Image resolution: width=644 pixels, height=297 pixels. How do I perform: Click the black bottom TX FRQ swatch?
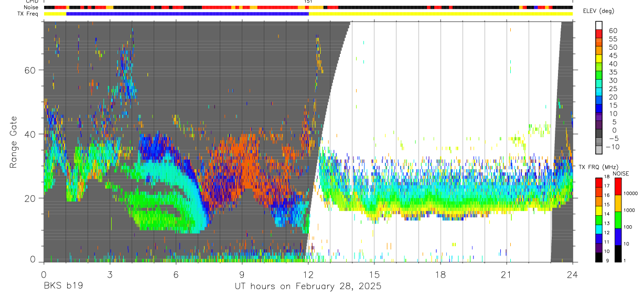[599, 258]
